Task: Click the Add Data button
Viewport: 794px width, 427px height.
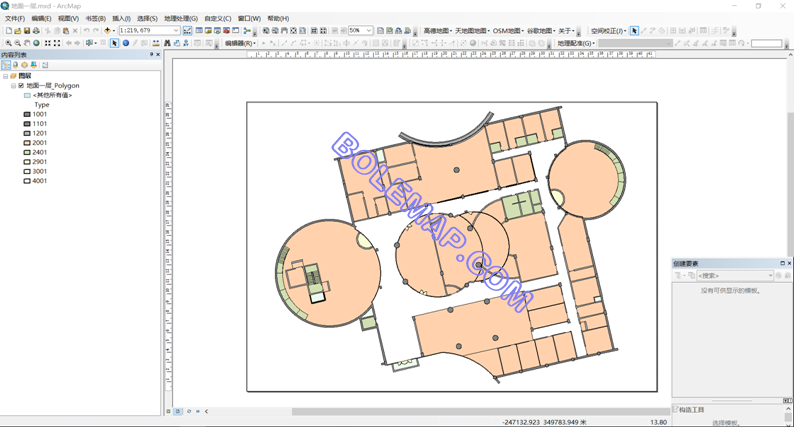Action: [x=107, y=31]
